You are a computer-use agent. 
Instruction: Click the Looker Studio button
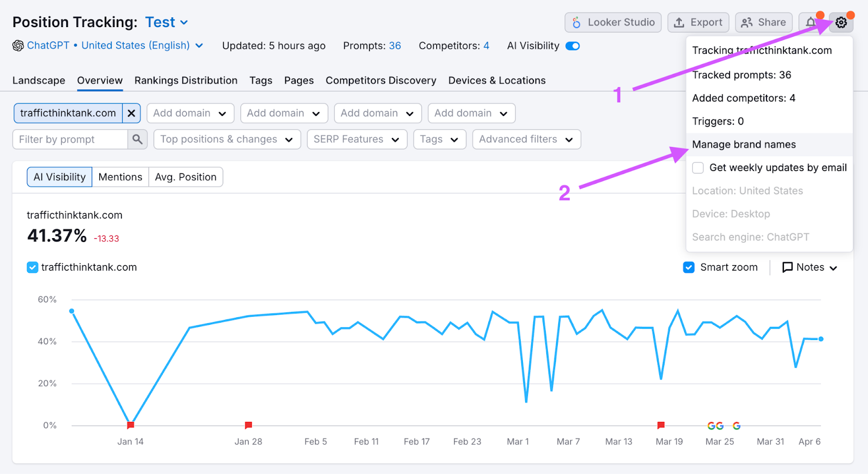tap(613, 22)
